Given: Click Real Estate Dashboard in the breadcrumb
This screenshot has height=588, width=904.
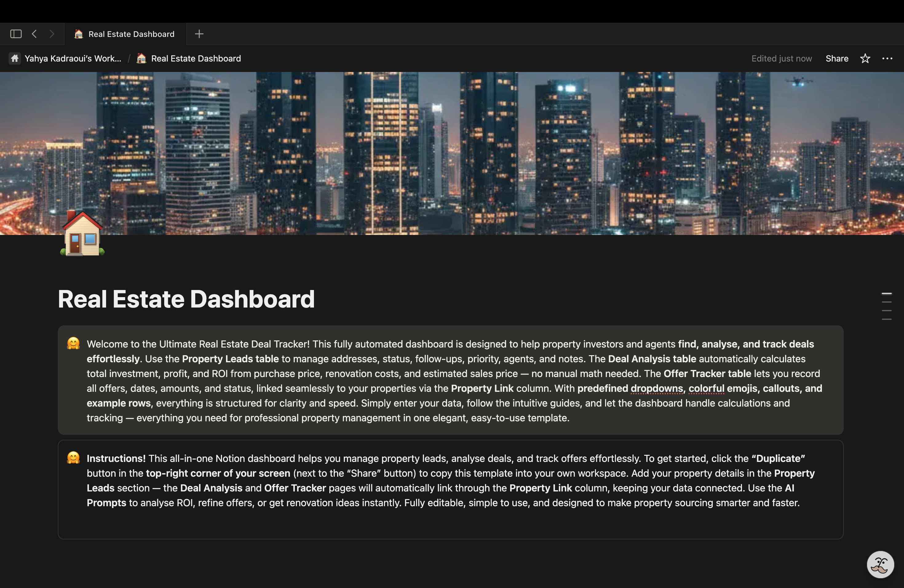Looking at the screenshot, I should click(196, 58).
